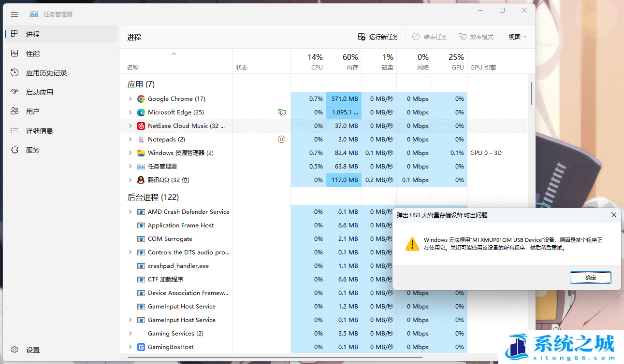Click the NetEase Cloud Music icon

click(x=141, y=126)
